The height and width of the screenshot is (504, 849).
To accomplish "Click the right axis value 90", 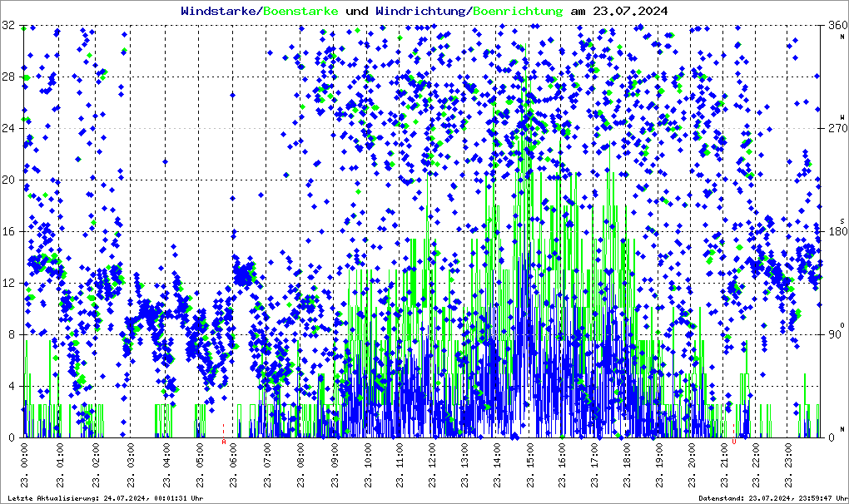I will point(834,334).
